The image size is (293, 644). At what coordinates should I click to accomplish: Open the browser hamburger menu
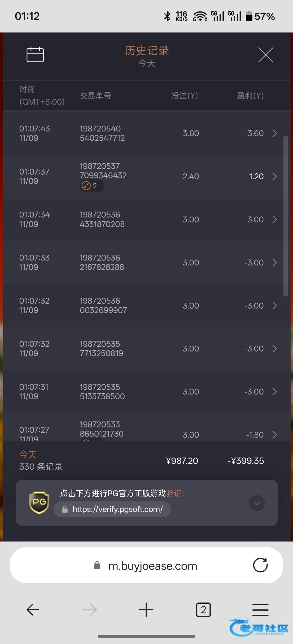(260, 610)
